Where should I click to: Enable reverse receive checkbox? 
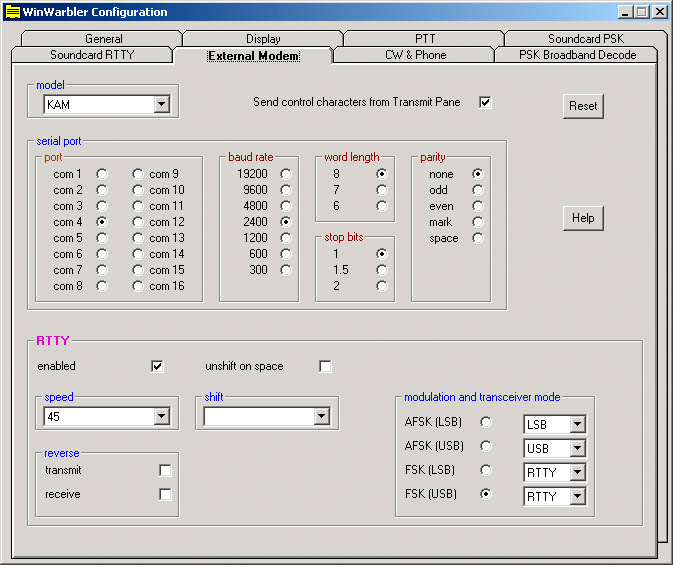click(x=165, y=495)
